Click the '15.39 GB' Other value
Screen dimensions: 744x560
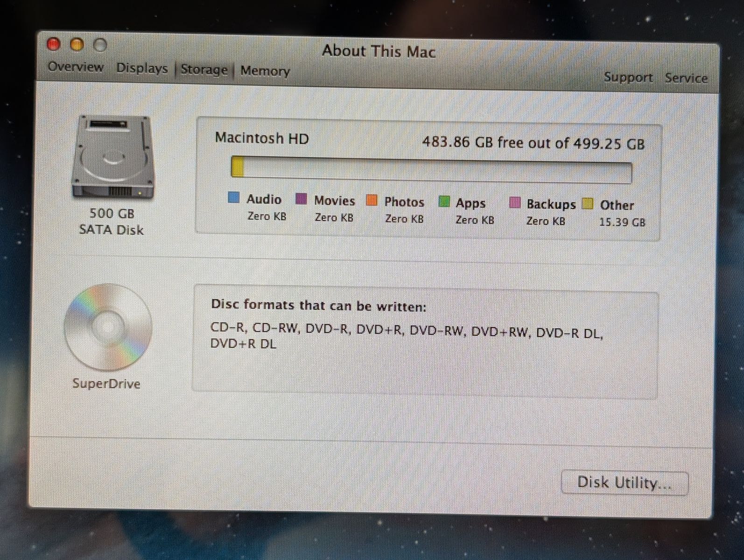tap(622, 222)
